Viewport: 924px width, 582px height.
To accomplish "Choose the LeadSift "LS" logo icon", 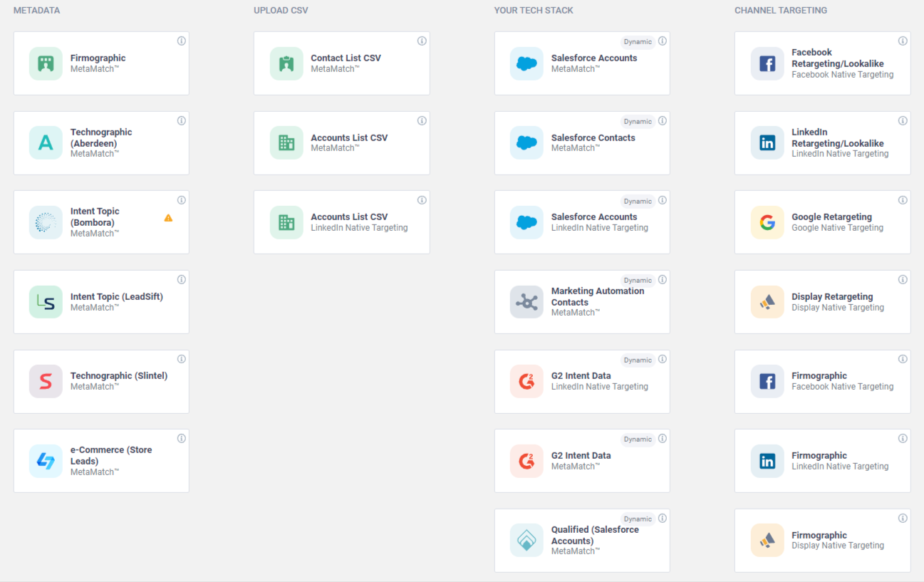I will [46, 302].
